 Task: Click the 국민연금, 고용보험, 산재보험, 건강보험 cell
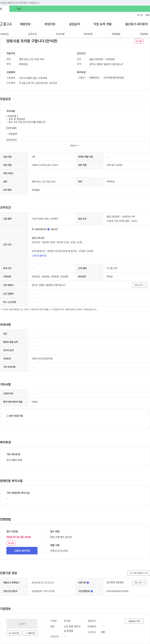pos(50,276)
